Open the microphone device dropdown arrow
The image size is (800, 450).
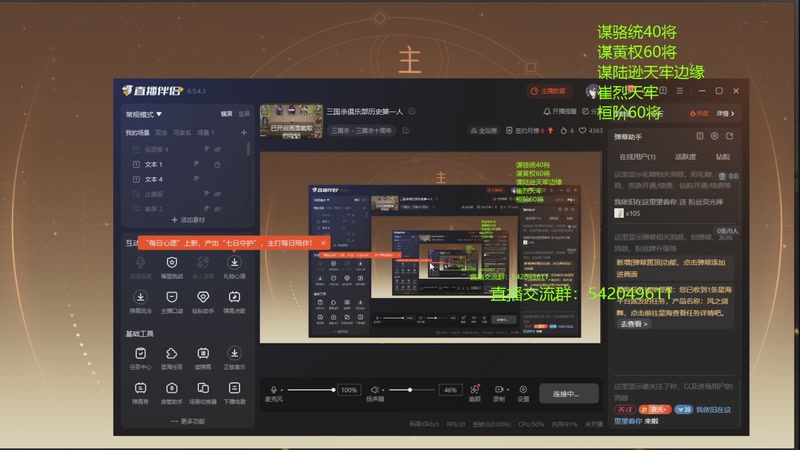click(x=282, y=390)
